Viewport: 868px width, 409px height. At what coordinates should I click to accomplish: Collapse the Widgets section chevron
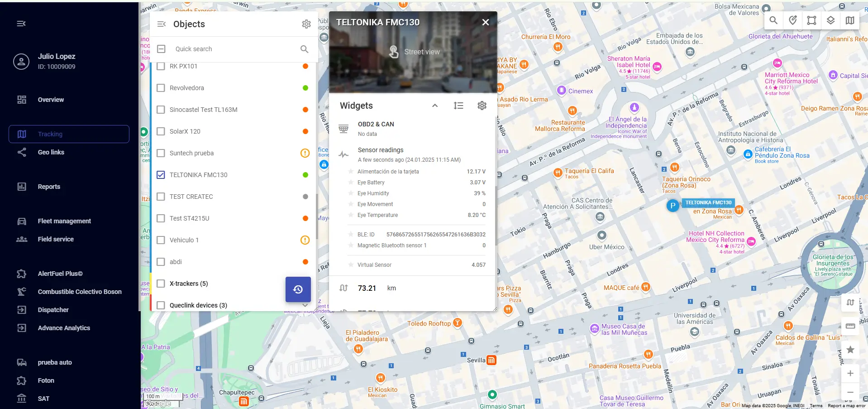click(435, 106)
